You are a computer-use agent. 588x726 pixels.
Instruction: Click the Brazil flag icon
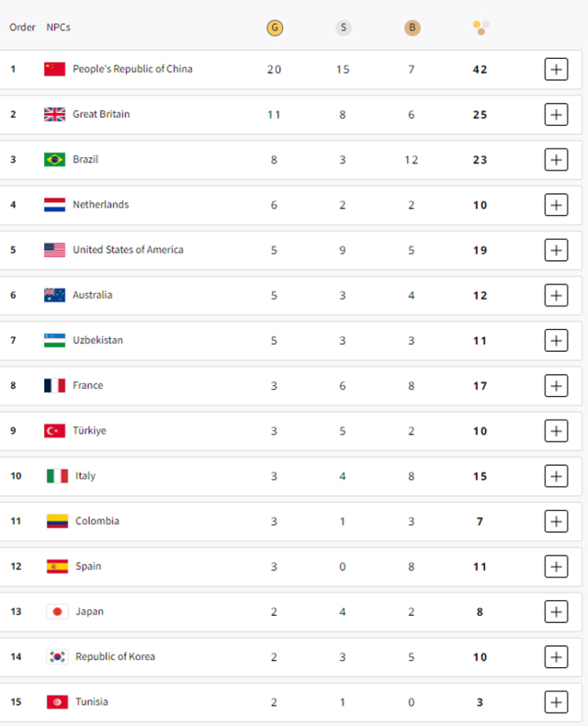[54, 160]
